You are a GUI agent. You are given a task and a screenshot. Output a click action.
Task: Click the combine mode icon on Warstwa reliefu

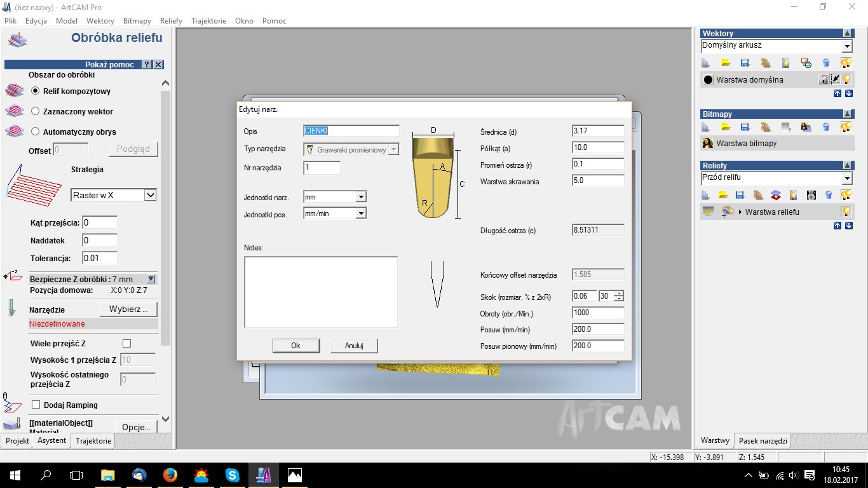[x=728, y=212]
